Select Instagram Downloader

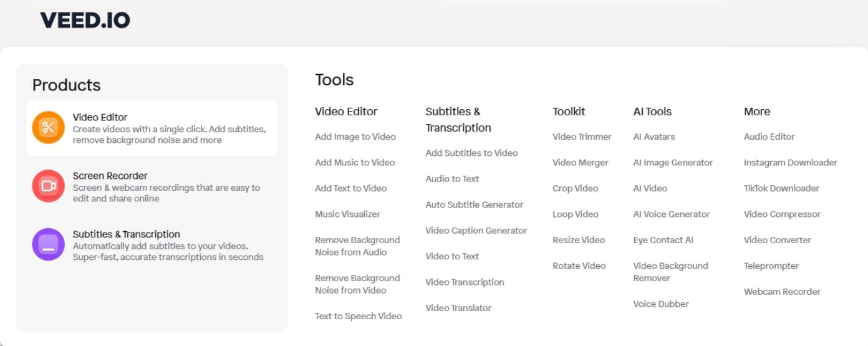tap(790, 162)
